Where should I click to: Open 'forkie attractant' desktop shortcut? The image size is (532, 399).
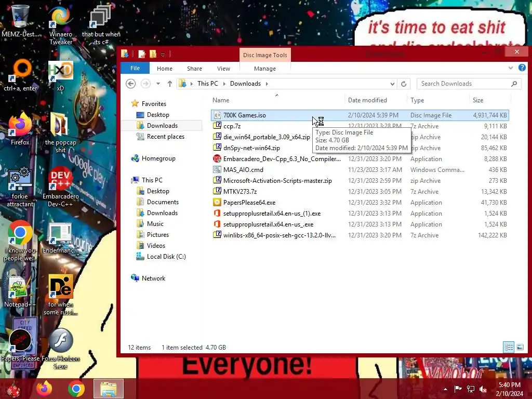pyautogui.click(x=20, y=187)
